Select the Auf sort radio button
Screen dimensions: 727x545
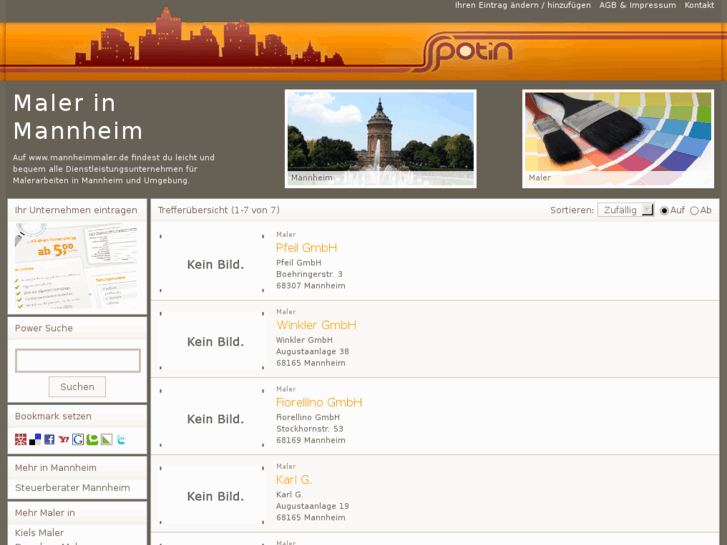click(664, 211)
